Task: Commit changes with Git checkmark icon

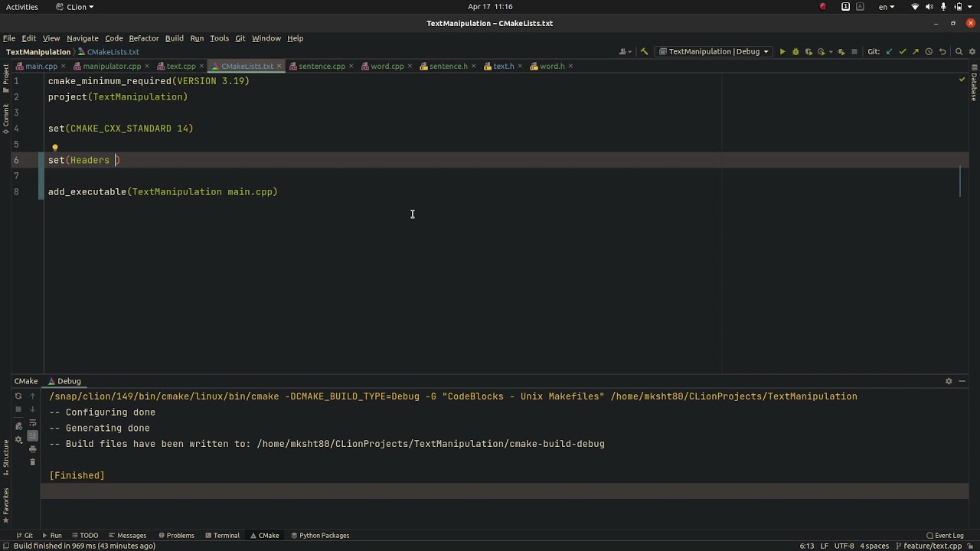Action: click(903, 52)
